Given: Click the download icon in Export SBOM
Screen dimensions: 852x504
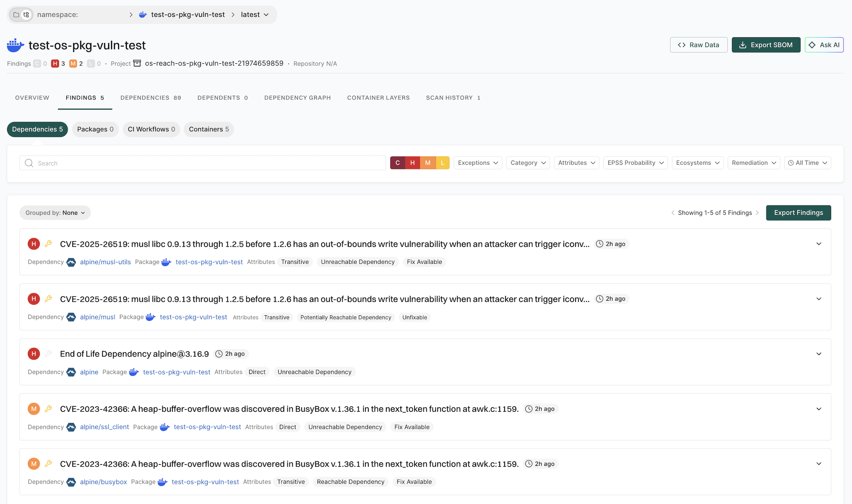Looking at the screenshot, I should click(743, 44).
